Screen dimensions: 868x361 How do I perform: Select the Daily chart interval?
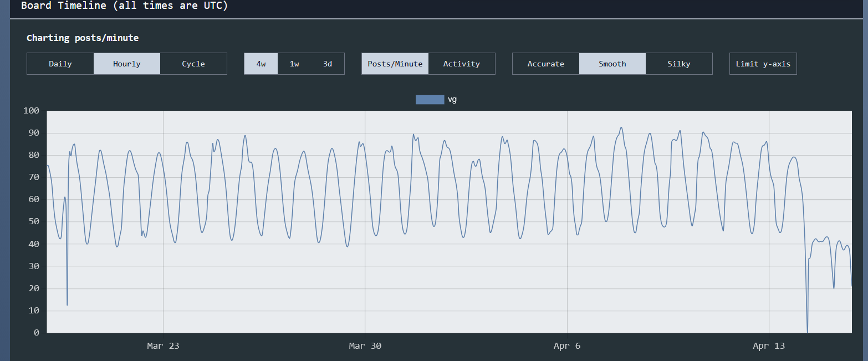[60, 64]
